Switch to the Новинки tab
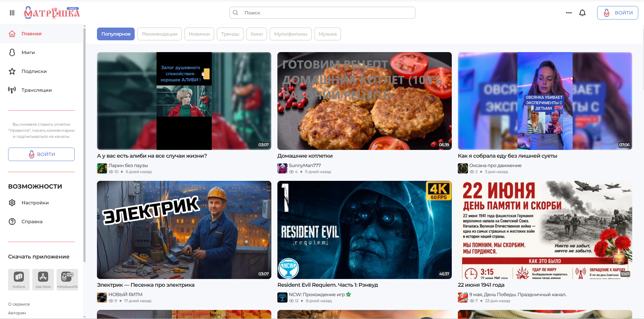 199,34
